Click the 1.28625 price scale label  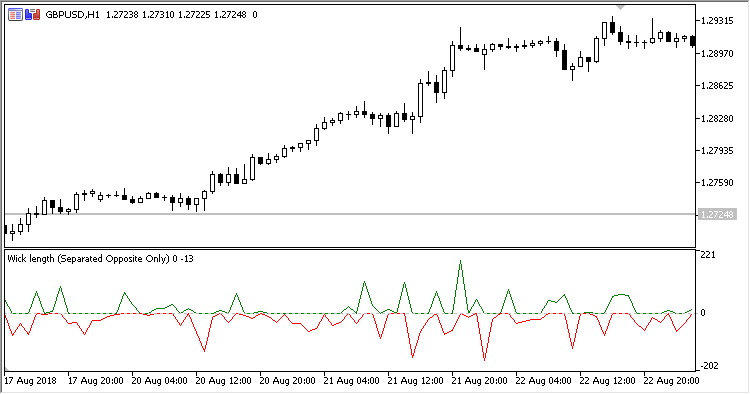point(717,86)
